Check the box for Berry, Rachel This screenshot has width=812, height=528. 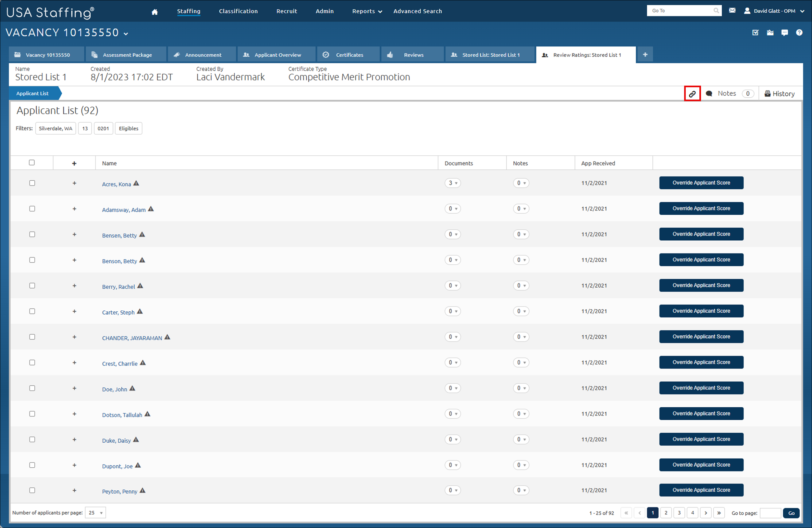[x=32, y=286]
